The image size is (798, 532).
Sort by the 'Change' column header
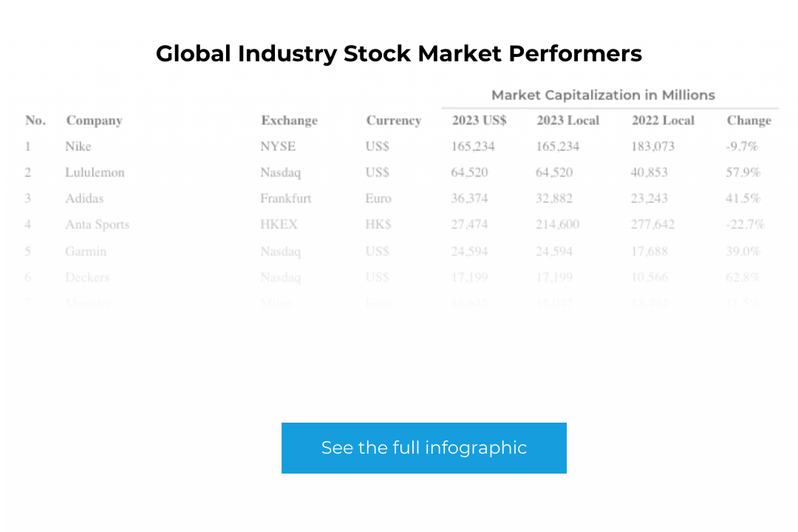(748, 120)
